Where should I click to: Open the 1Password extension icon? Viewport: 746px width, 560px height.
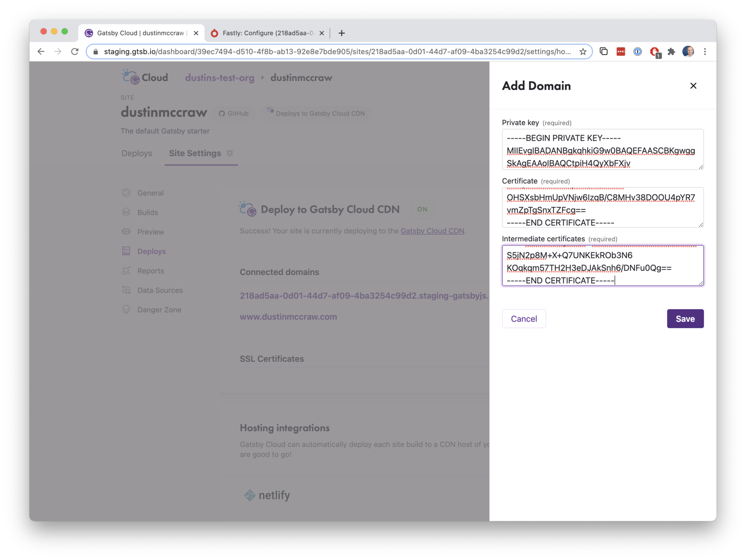click(x=637, y=51)
